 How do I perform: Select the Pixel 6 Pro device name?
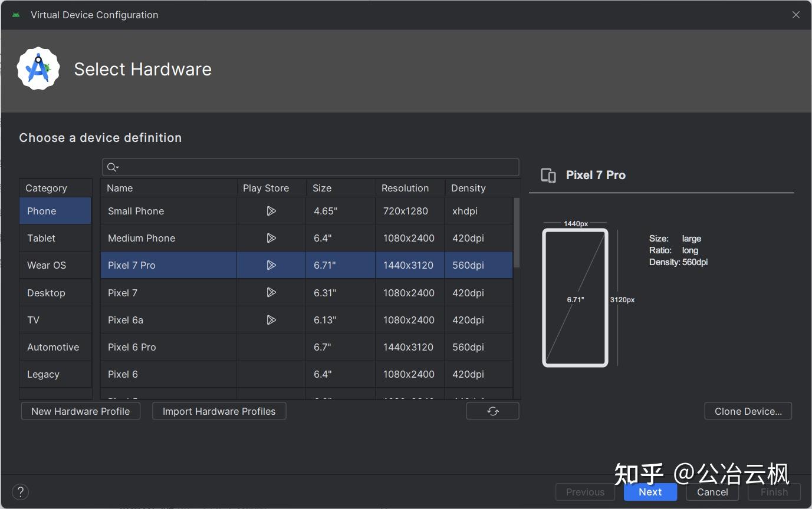(x=132, y=347)
